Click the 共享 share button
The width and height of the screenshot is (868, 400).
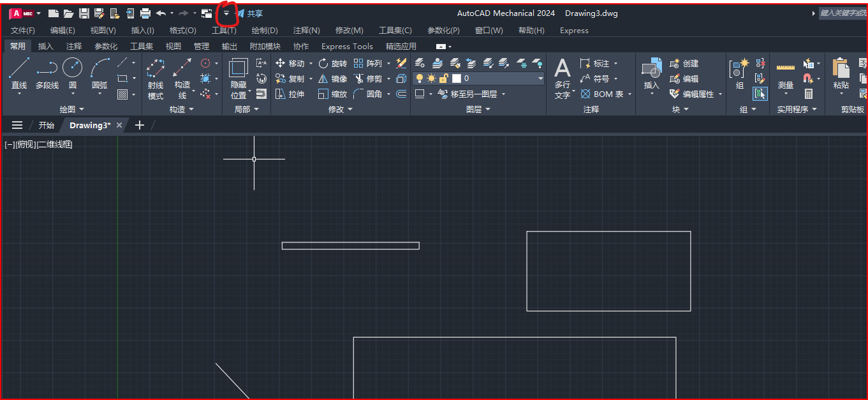(249, 13)
